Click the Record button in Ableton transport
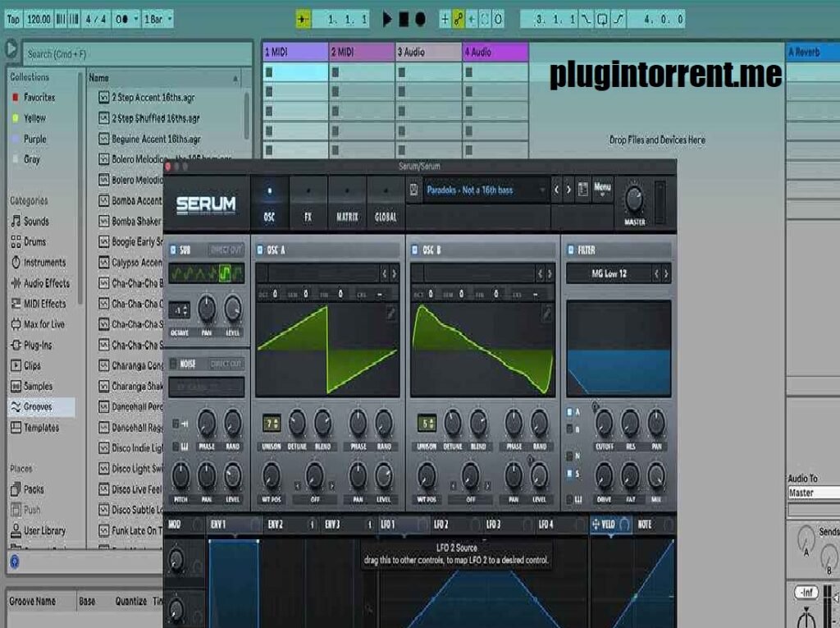Screen dimensions: 840x628 pos(421,20)
